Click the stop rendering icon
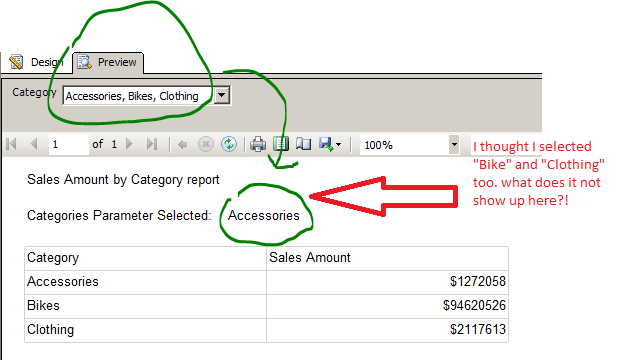 (x=206, y=144)
